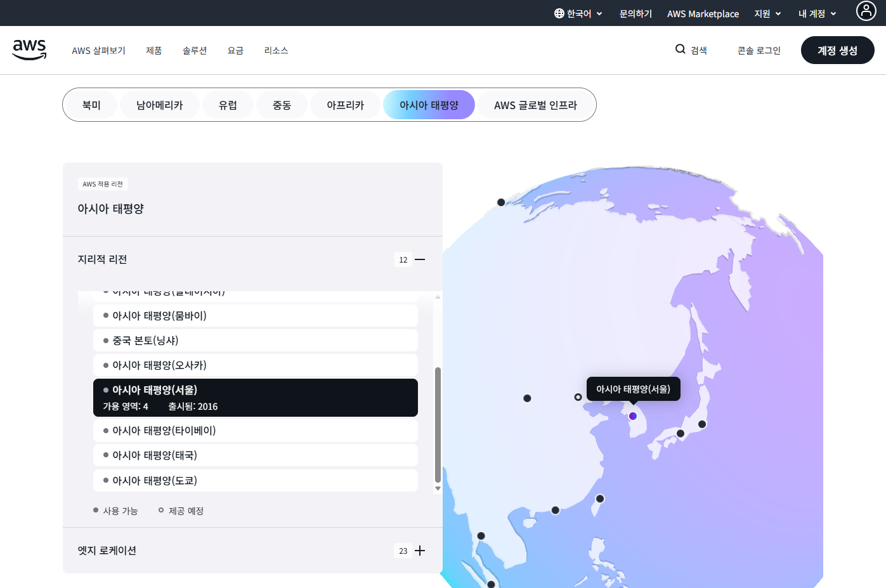Viewport: 886px width, 588px height.
Task: Select 아시아 태평양(뭄바이) in the region list
Action: tap(256, 315)
